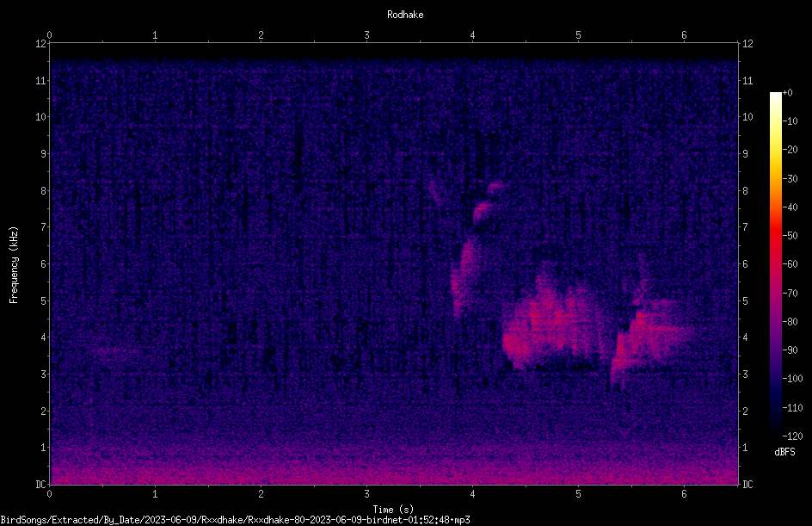Click the 0 tick on the bottom time axis

click(49, 494)
